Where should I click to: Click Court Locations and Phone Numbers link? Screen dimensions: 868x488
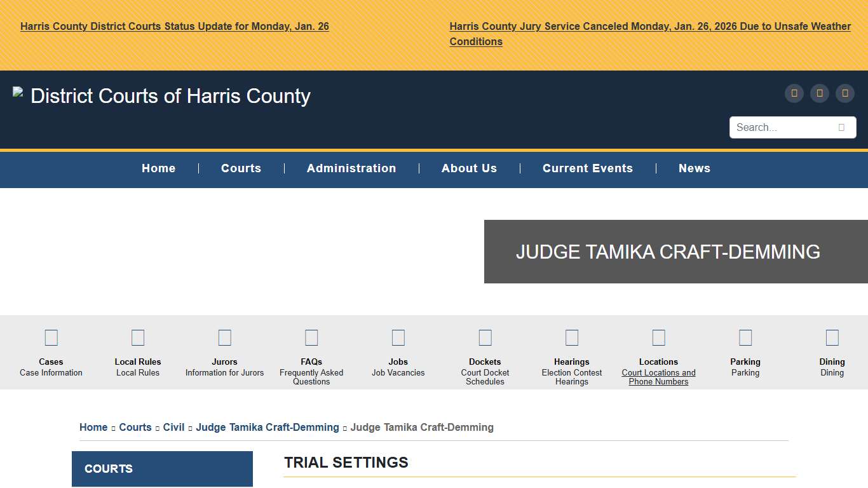point(658,377)
